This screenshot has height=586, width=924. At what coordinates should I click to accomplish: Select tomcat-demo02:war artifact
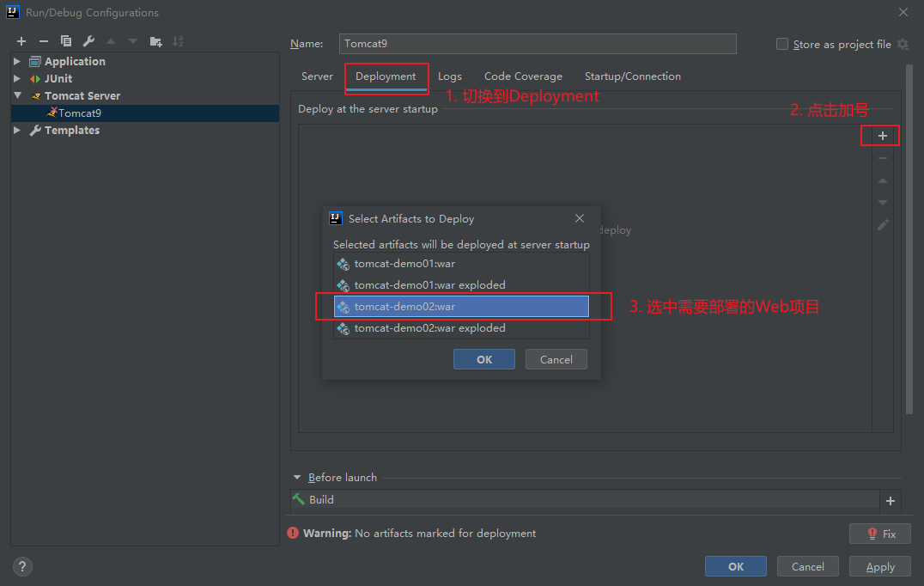click(461, 307)
